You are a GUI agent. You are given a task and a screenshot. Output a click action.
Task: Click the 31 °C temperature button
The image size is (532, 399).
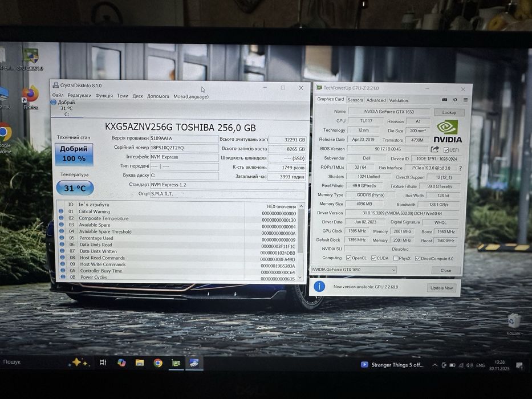[x=75, y=188]
